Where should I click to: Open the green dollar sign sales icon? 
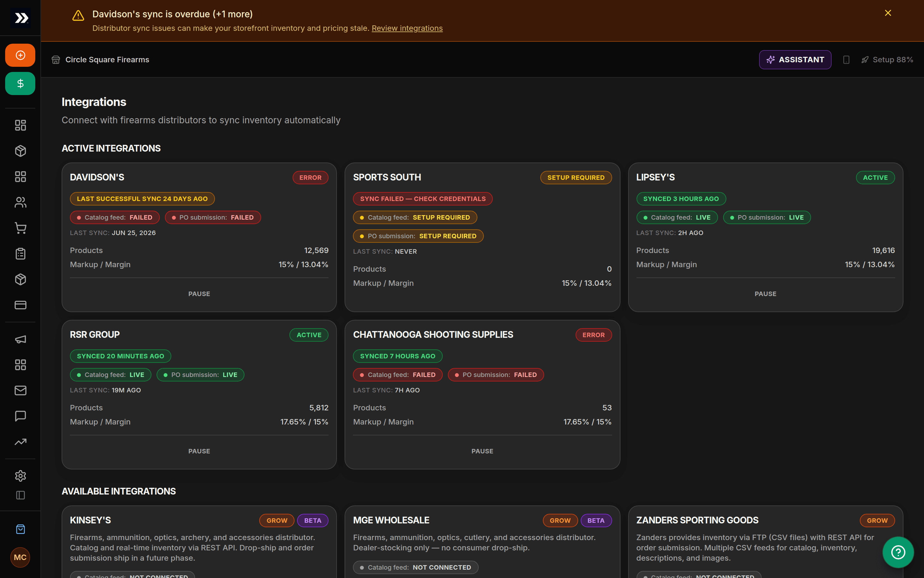point(20,83)
